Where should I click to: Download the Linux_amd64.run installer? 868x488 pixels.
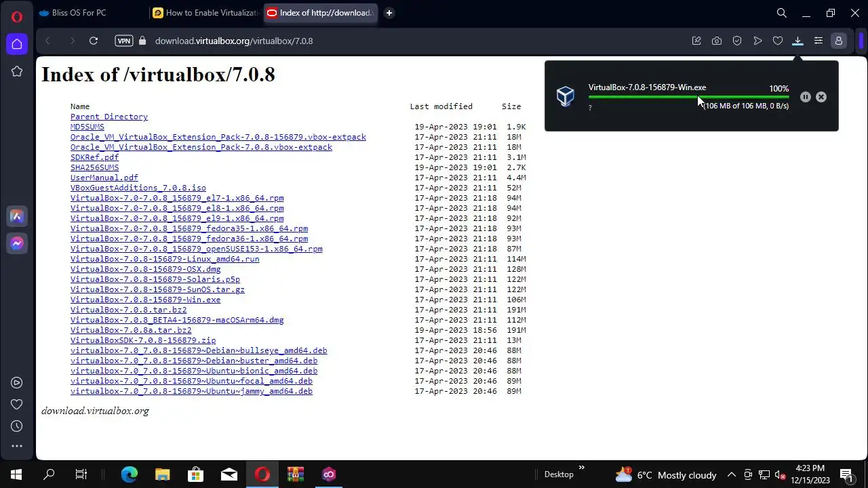click(x=165, y=259)
